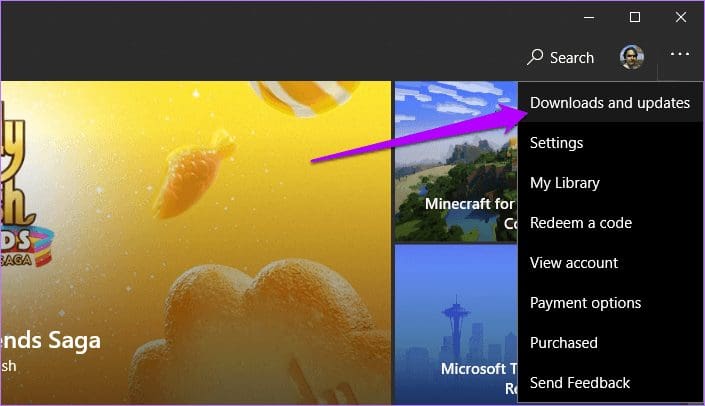This screenshot has width=705, height=406.
Task: Choose My Library menu item
Action: tap(610, 183)
